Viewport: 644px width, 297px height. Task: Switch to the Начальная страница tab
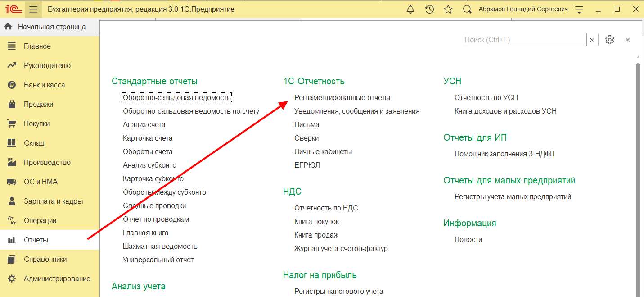tap(47, 27)
